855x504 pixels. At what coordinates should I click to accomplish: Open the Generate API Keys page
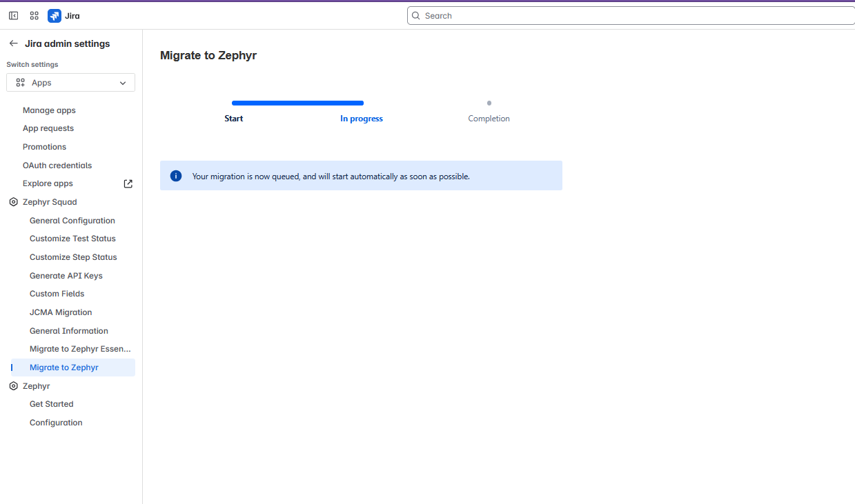[65, 275]
